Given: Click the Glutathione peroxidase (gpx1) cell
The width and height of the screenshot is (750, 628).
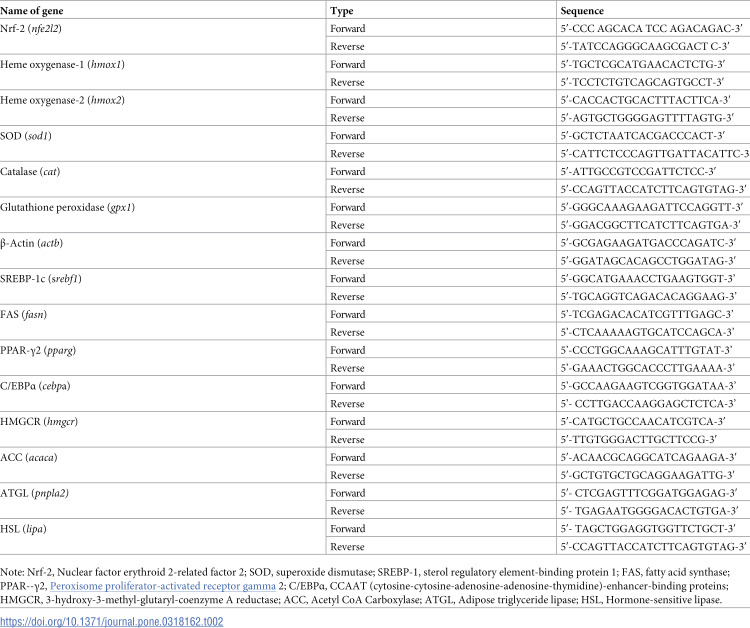Looking at the screenshot, I should click(163, 216).
